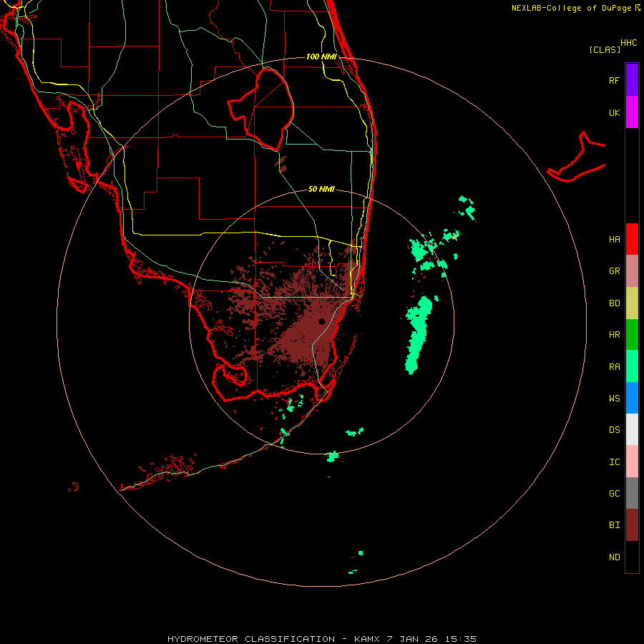Click the BD yellow legend swatch

[x=632, y=303]
